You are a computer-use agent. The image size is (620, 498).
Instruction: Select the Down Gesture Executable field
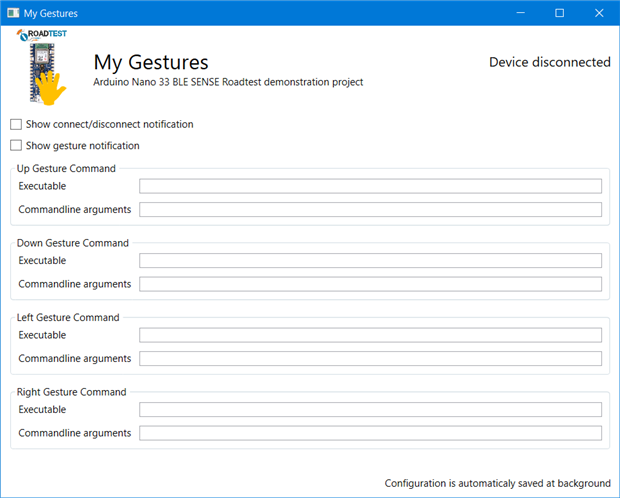(370, 261)
